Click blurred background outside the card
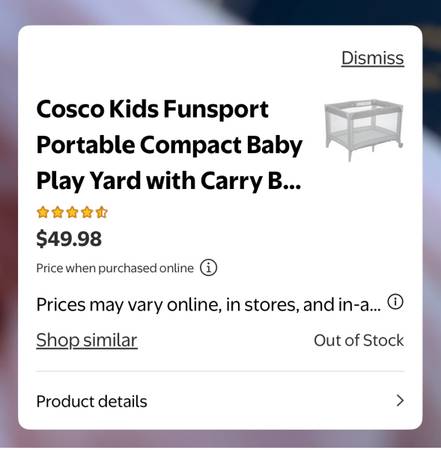 8,233
